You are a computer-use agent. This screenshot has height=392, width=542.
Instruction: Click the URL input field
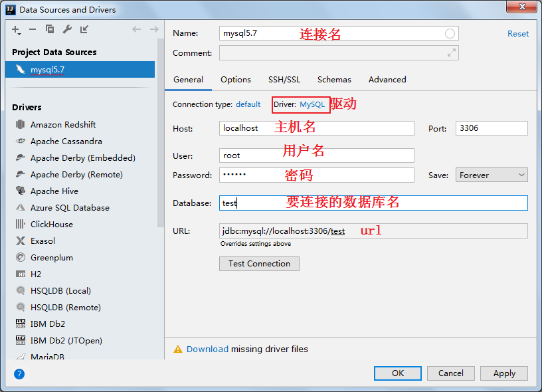point(373,231)
